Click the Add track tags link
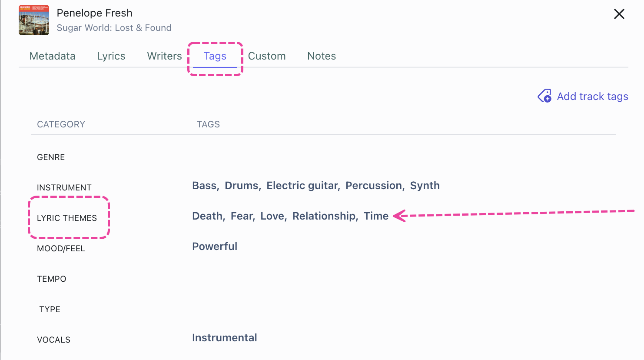Image resolution: width=644 pixels, height=360 pixels. point(592,96)
